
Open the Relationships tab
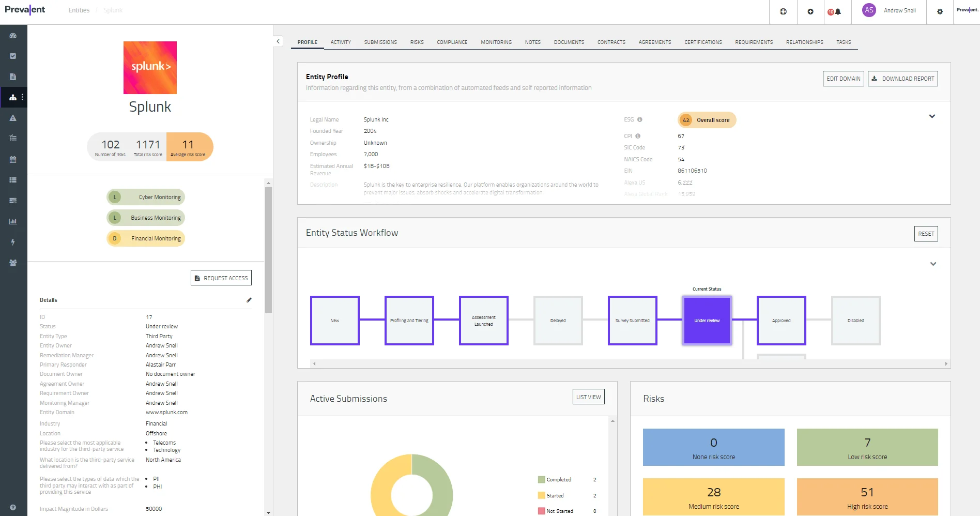coord(805,42)
